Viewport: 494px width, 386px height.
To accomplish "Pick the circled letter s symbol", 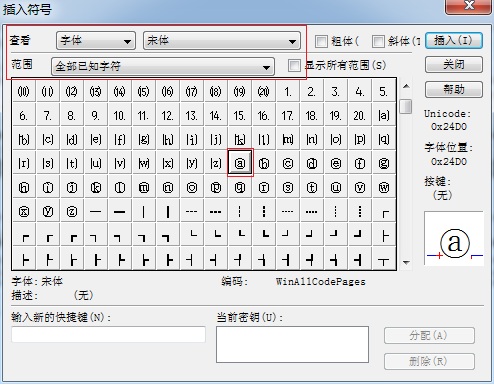I will (288, 187).
